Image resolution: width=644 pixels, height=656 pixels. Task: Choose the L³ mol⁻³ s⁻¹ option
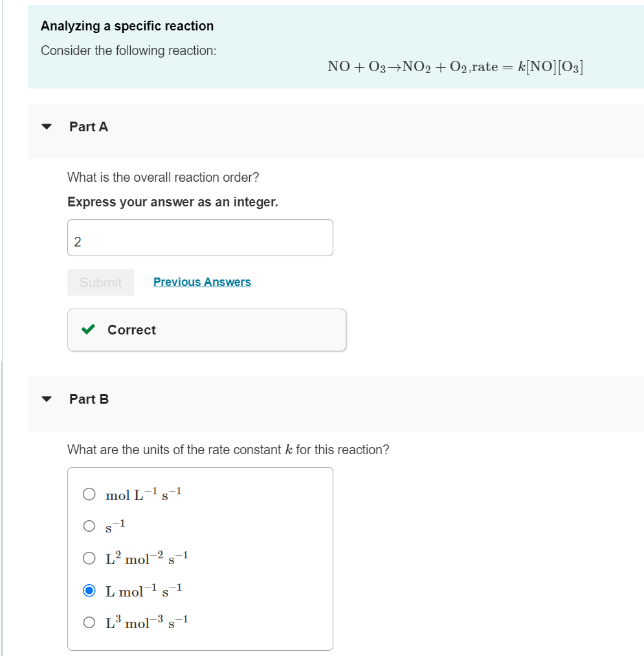coord(90,623)
